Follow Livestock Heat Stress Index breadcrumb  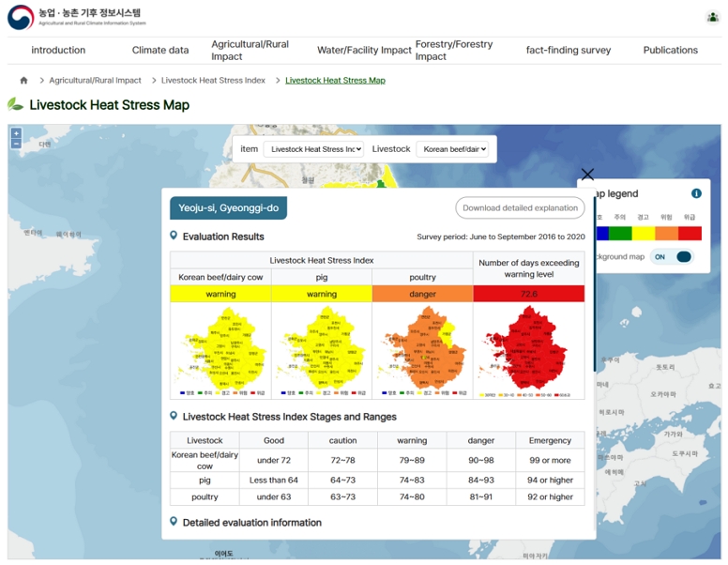tap(213, 81)
